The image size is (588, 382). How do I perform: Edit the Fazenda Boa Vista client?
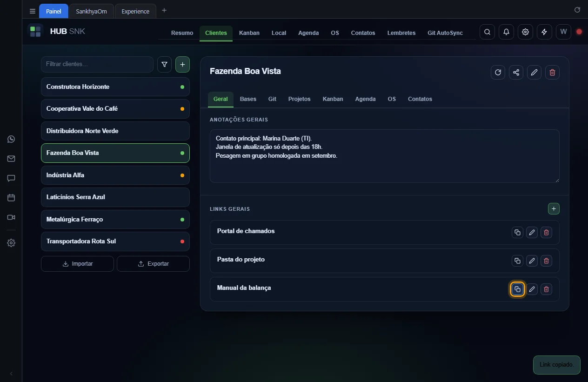[534, 72]
